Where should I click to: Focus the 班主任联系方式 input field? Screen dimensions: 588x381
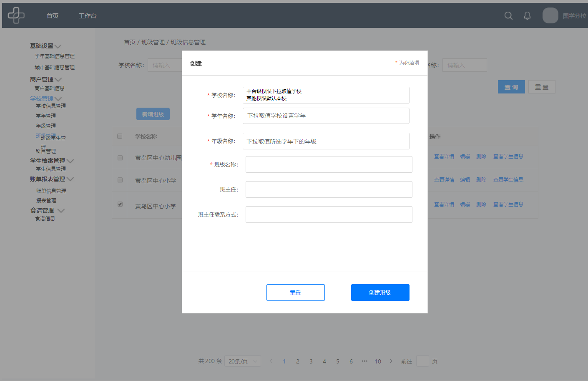pyautogui.click(x=329, y=214)
